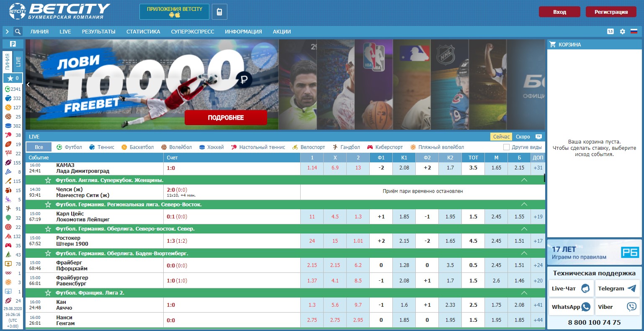Viewport: 644px width, 331px height.
Task: Click the 1.5 odds format icon
Action: pos(611,31)
